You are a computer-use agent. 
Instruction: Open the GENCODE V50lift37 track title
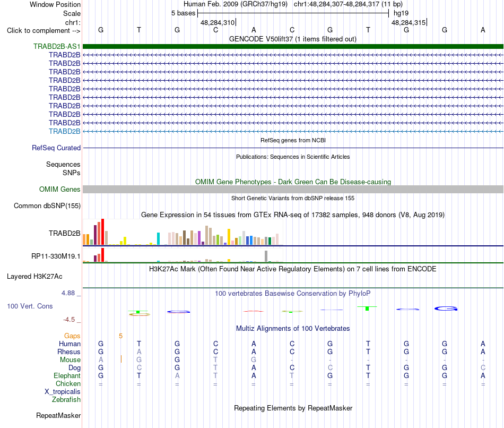(x=293, y=39)
